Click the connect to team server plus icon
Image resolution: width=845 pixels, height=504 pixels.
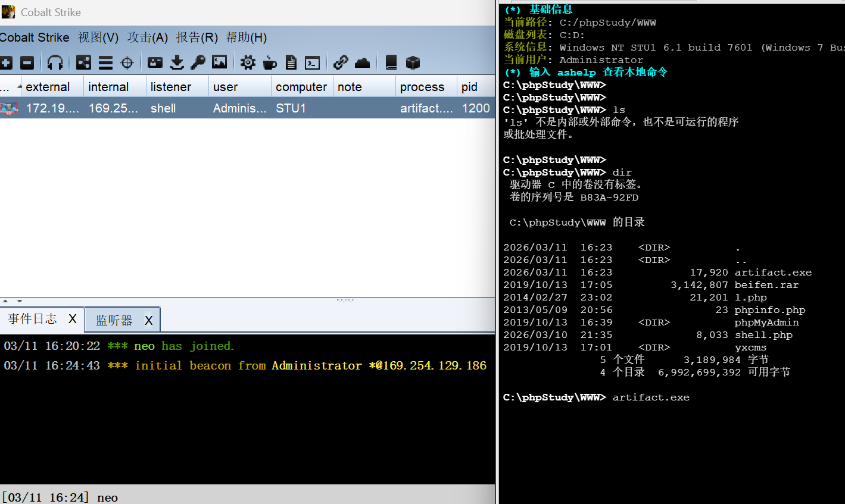tap(6, 62)
